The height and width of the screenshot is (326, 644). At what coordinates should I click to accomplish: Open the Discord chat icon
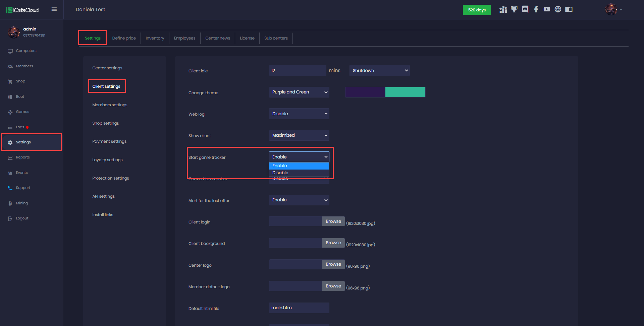click(525, 9)
